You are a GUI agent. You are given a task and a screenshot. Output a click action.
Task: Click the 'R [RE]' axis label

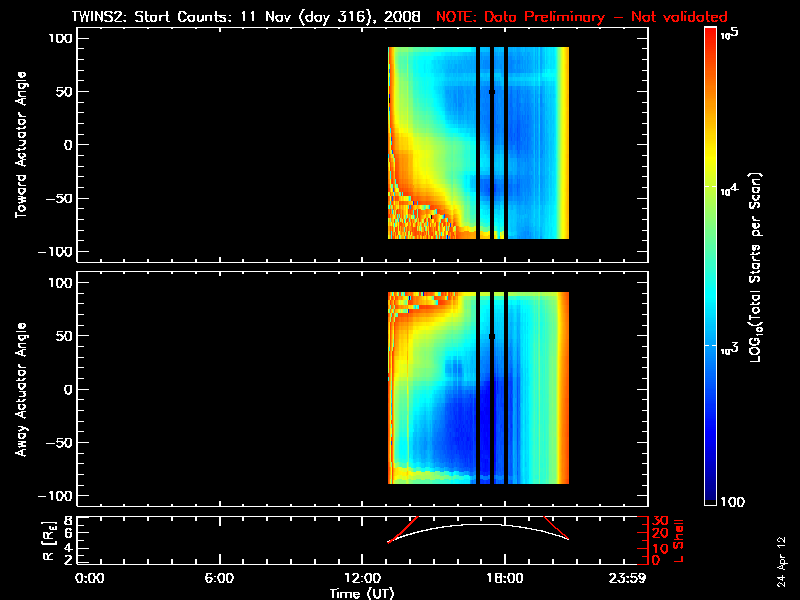pos(48,541)
